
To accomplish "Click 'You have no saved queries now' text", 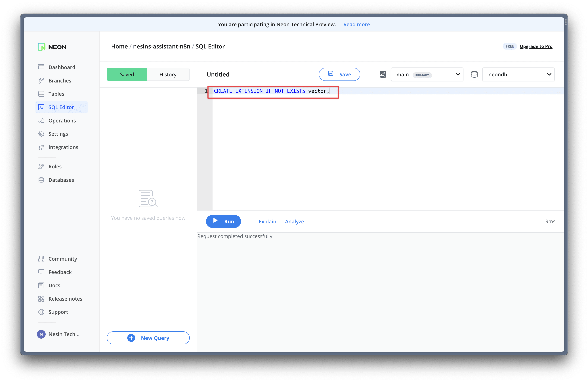I will [148, 218].
